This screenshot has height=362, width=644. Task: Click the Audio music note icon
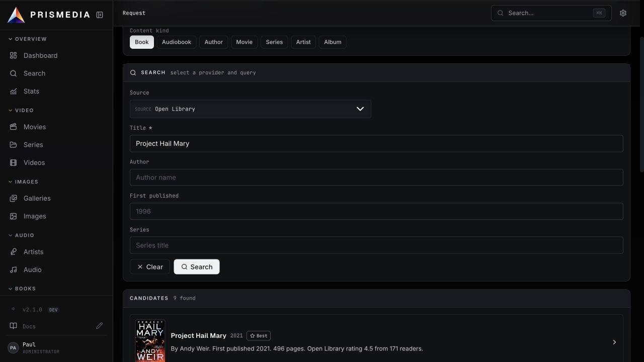click(14, 269)
